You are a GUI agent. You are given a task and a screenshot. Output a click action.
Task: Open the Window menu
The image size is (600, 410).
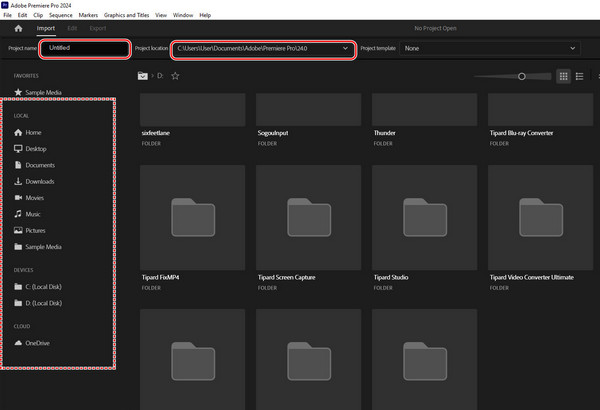[183, 15]
